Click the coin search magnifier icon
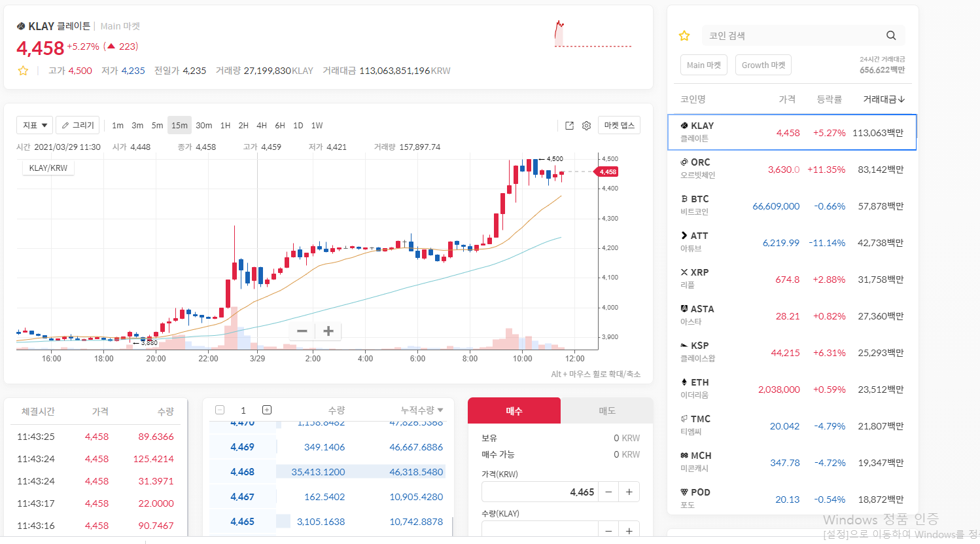The width and height of the screenshot is (980, 544). pyautogui.click(x=891, y=35)
